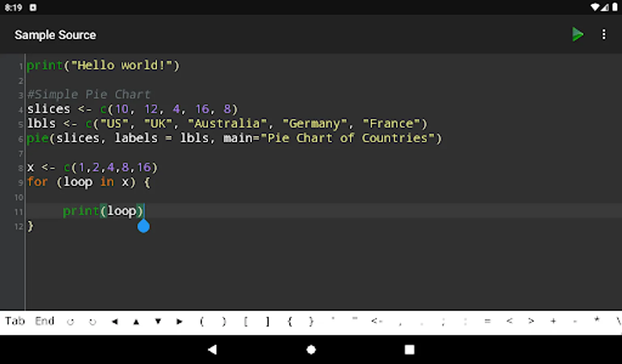This screenshot has width=622, height=364.
Task: Run the script with the green play button
Action: tap(577, 34)
